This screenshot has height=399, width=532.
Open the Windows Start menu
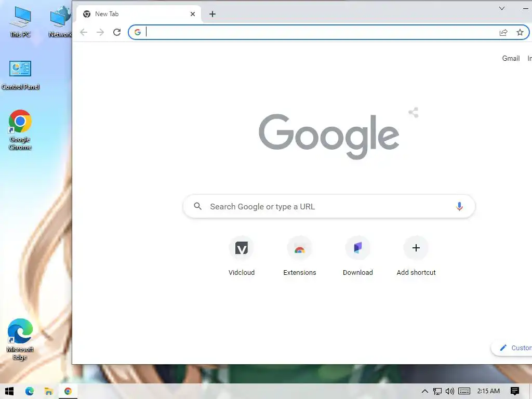(9, 391)
